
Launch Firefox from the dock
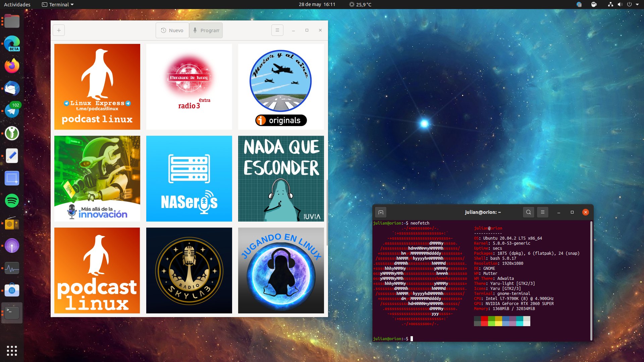click(x=12, y=66)
